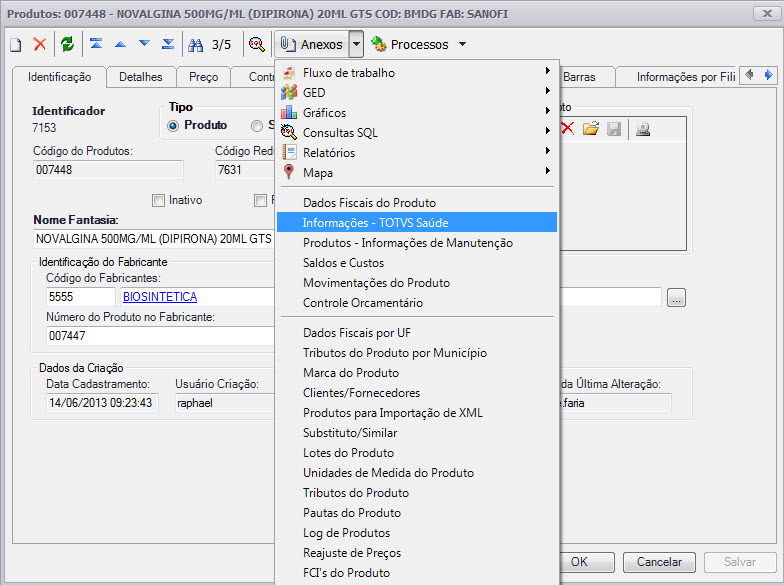Click the Gráficos chart icon
The height and width of the screenshot is (585, 784).
point(289,112)
